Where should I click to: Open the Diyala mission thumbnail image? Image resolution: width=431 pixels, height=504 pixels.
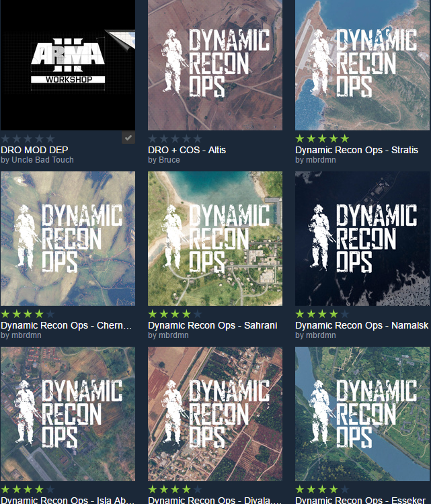pyautogui.click(x=215, y=413)
